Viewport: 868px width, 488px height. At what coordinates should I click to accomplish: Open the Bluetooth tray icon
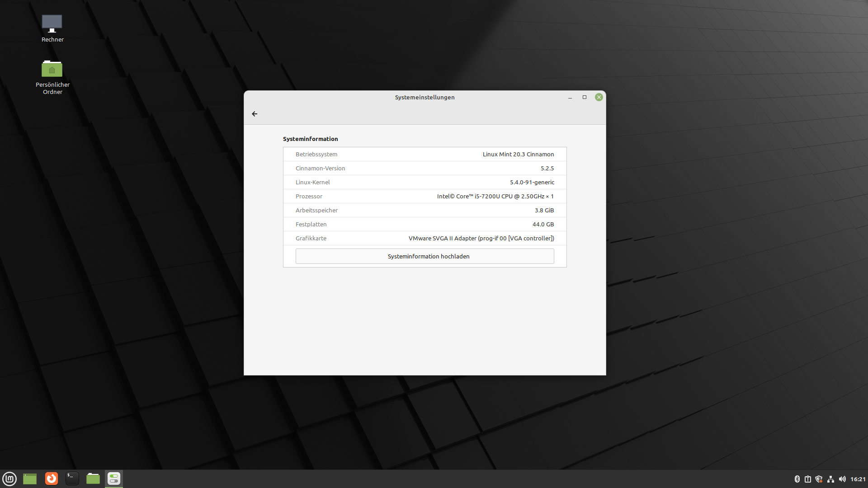(797, 479)
